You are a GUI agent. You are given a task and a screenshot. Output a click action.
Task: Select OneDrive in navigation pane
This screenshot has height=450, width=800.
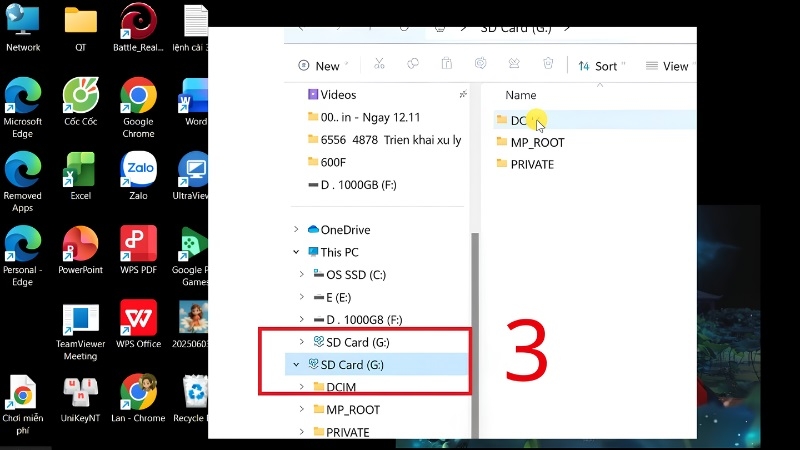pos(339,230)
